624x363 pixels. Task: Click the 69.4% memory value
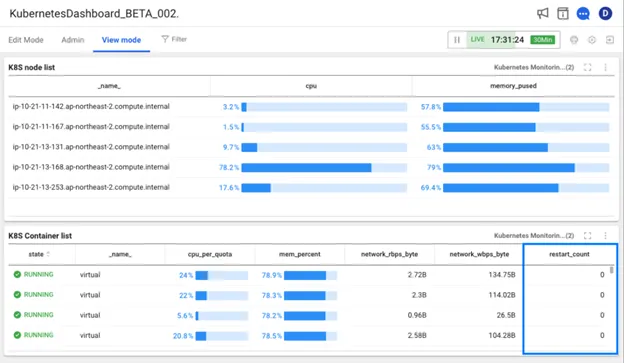click(431, 187)
